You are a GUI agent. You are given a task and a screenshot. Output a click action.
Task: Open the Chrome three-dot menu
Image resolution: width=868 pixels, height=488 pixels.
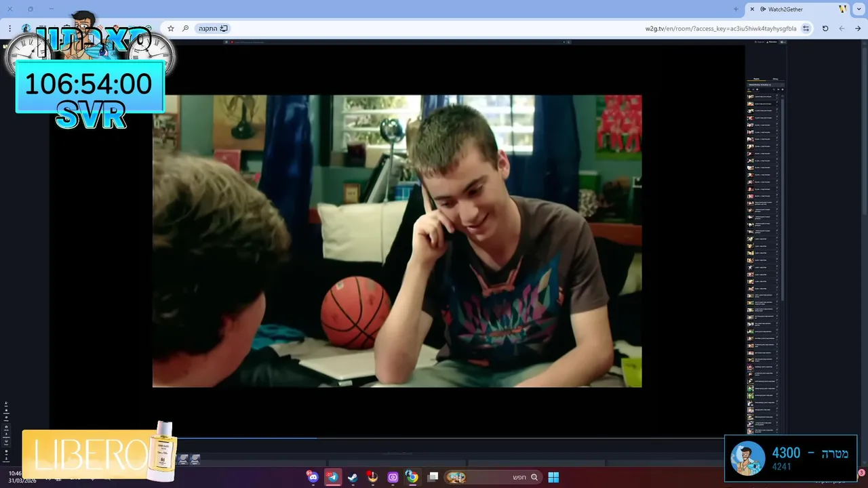[x=9, y=28]
